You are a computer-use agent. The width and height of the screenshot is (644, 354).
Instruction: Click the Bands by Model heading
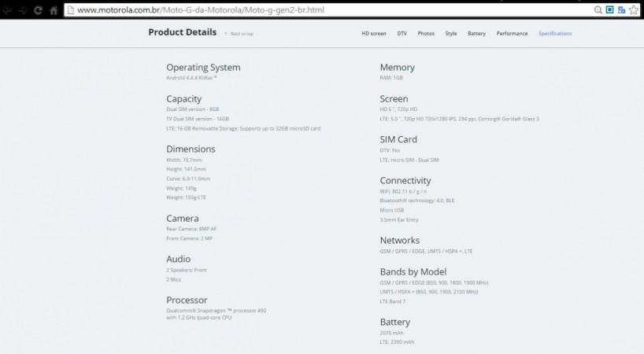point(413,272)
